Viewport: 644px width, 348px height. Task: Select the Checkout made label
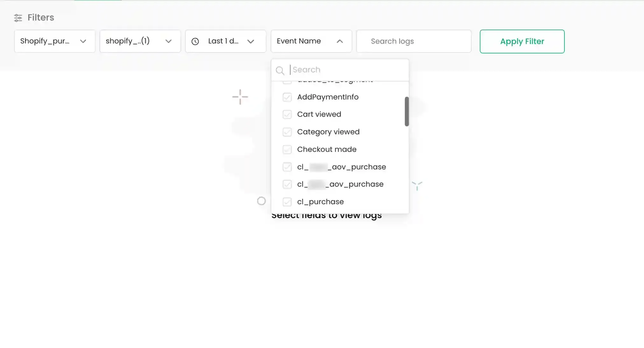(327, 149)
